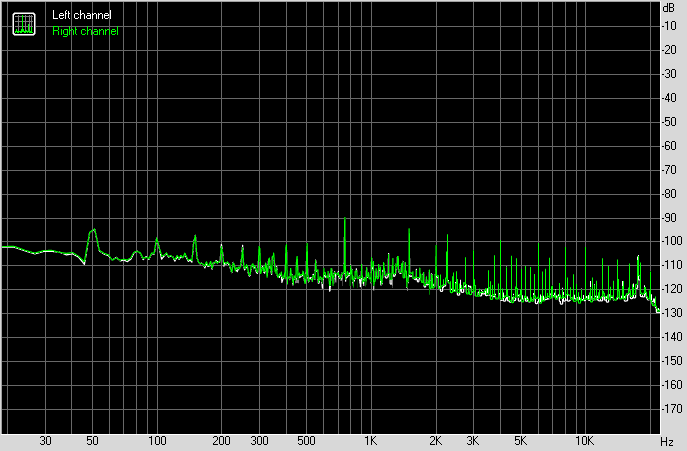Click the -30 dB axis label

click(x=669, y=74)
